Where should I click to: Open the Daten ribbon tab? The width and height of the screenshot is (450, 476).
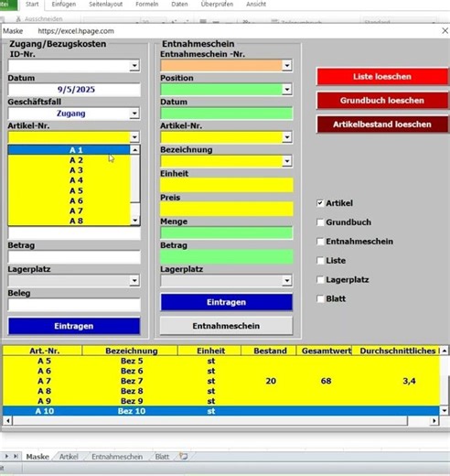[179, 5]
